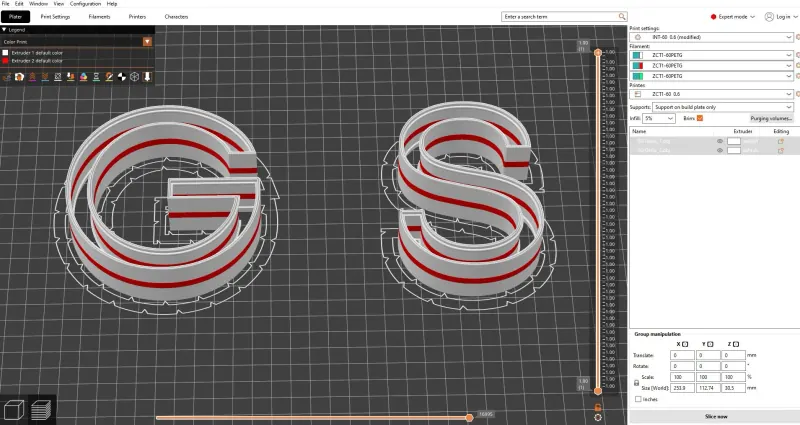
Task: Toggle Seams visibility icon
Action: [58, 77]
